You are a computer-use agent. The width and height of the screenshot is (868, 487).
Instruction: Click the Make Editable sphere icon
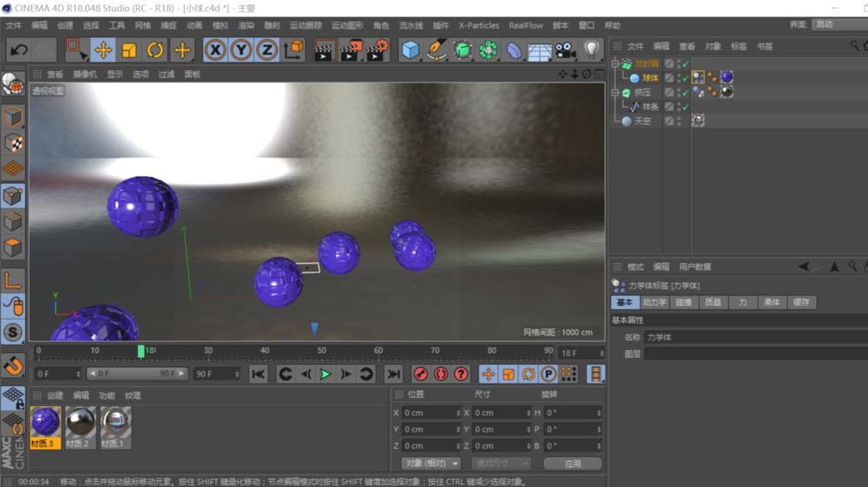click(13, 85)
